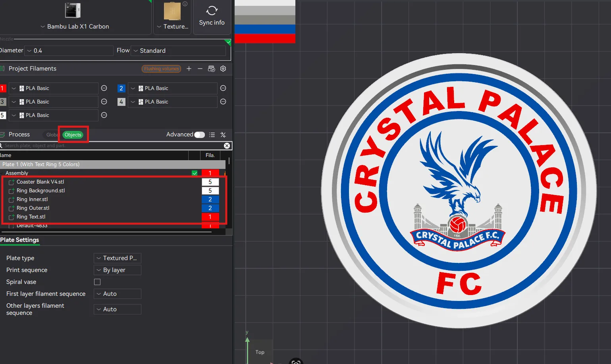Toggle the Advanced mode switch
This screenshot has height=364, width=611.
199,135
